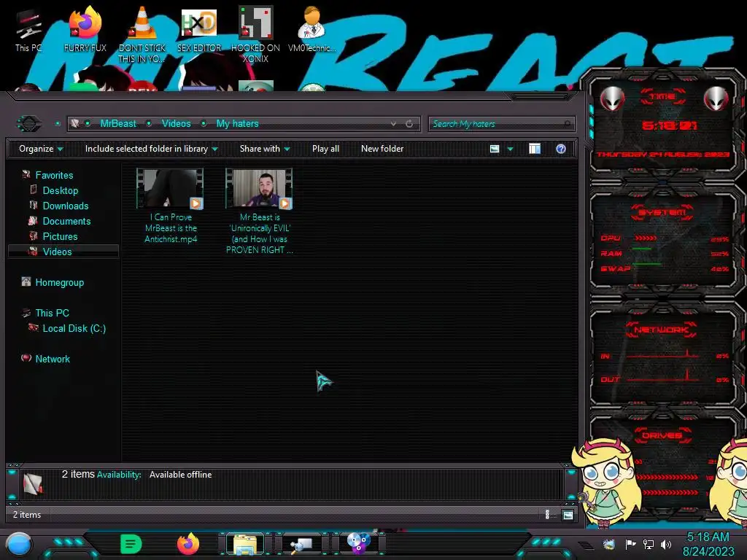Refresh the My haters folder
The image size is (747, 560).
409,124
